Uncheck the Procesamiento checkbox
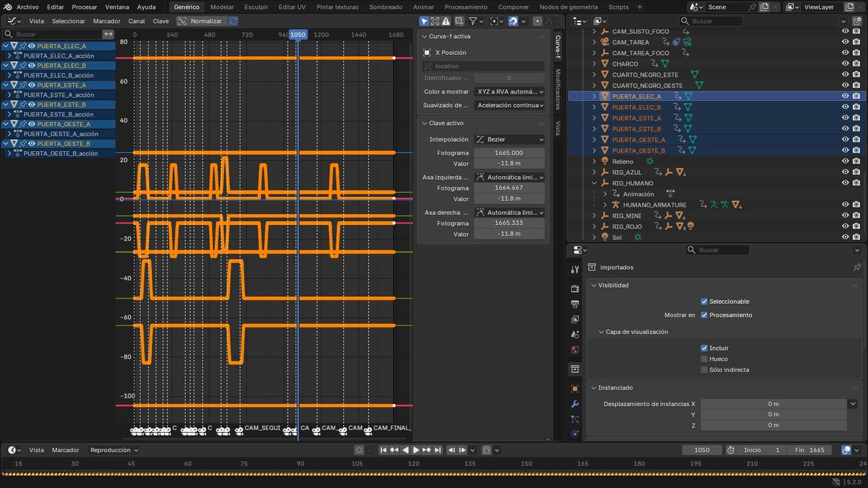868x488 pixels. point(704,314)
